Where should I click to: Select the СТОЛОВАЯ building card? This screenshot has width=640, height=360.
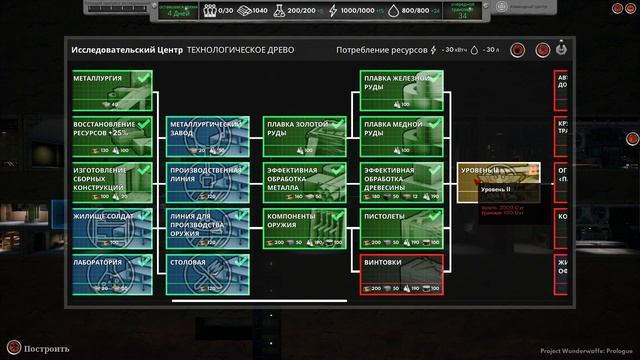pos(208,275)
